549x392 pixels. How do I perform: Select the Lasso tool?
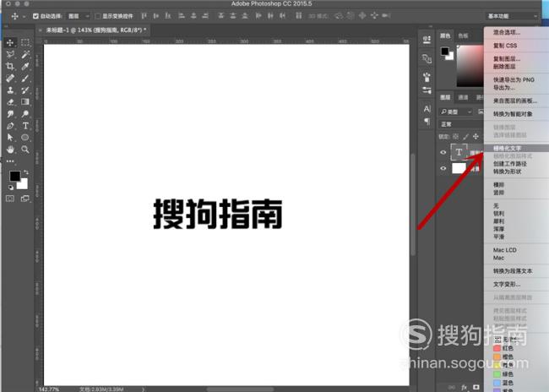(x=10, y=54)
